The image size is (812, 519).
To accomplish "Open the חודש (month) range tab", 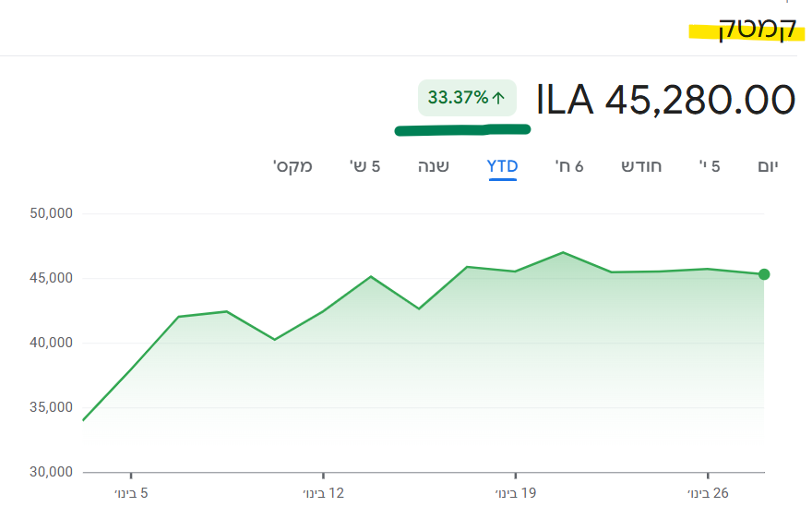I will [x=640, y=166].
